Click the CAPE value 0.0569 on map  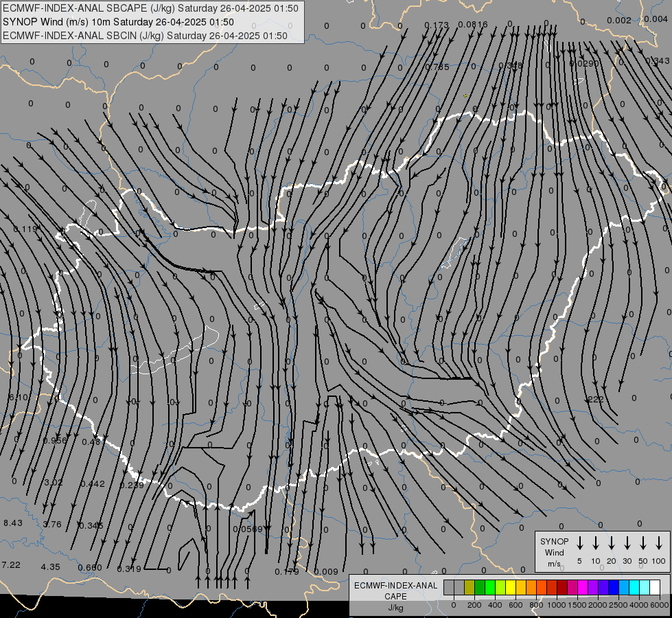point(248,529)
